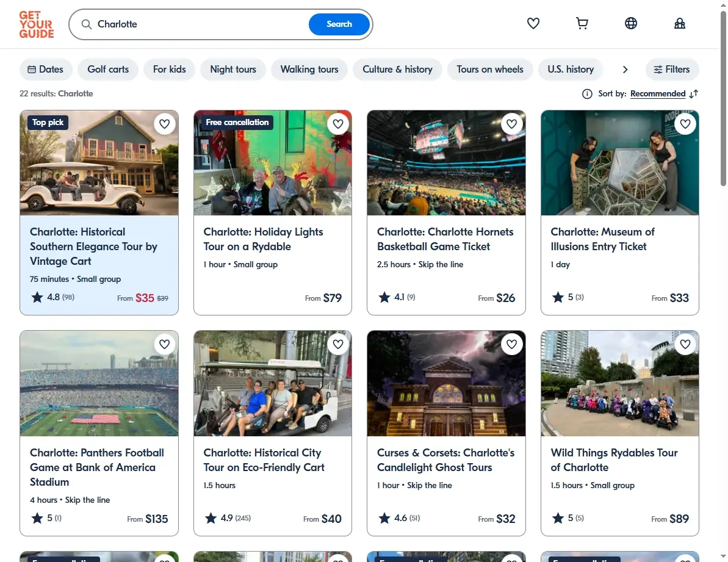This screenshot has width=728, height=562.
Task: Click the star rating on Hornets Basketball card
Action: 384,297
